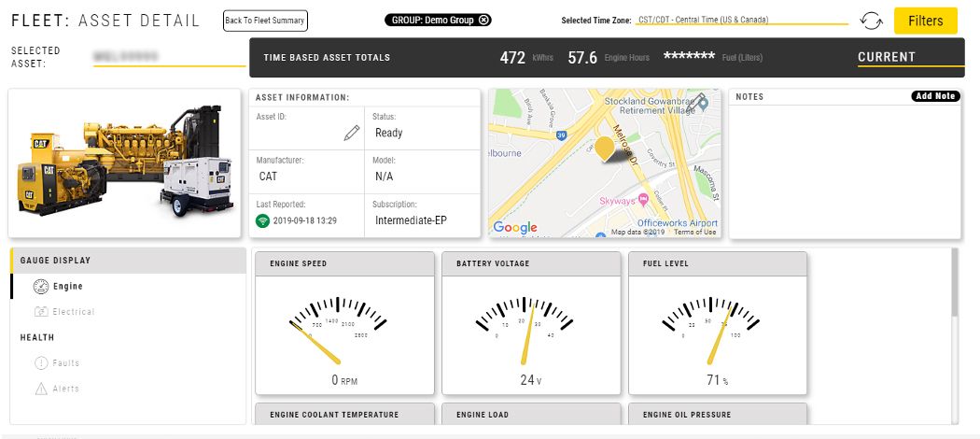Click the Back To Fleet Summary button

click(x=265, y=21)
